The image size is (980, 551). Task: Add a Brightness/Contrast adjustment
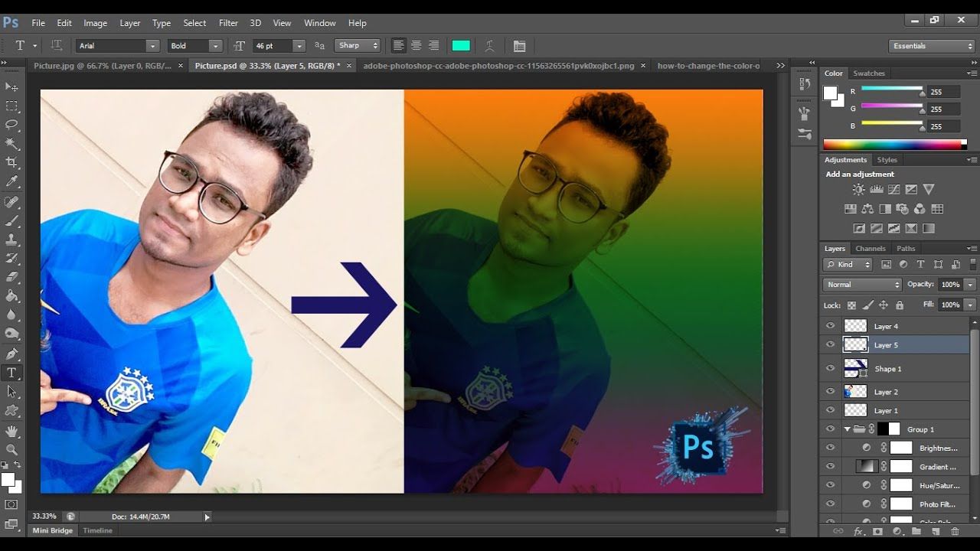pos(858,189)
